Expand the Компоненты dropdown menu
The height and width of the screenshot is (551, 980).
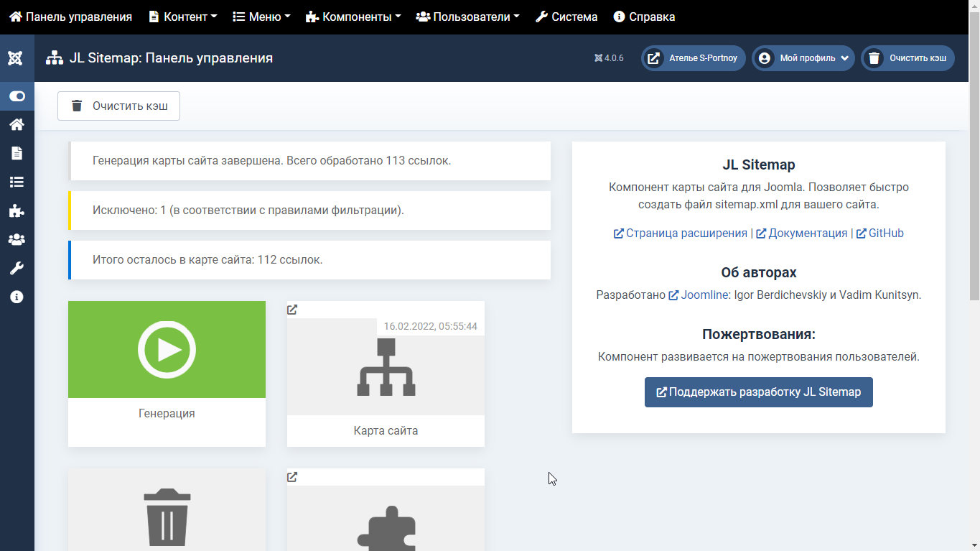[353, 17]
